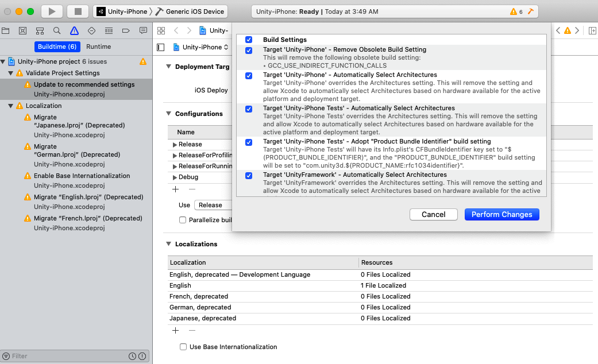598x364 pixels.
Task: Open the Debug navigator icon
Action: click(109, 31)
